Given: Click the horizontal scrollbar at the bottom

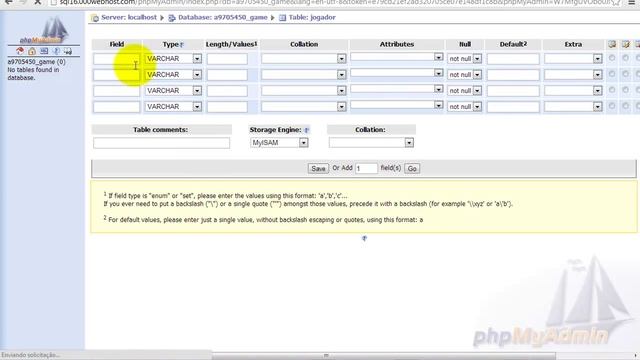Looking at the screenshot, I should tap(384, 356).
